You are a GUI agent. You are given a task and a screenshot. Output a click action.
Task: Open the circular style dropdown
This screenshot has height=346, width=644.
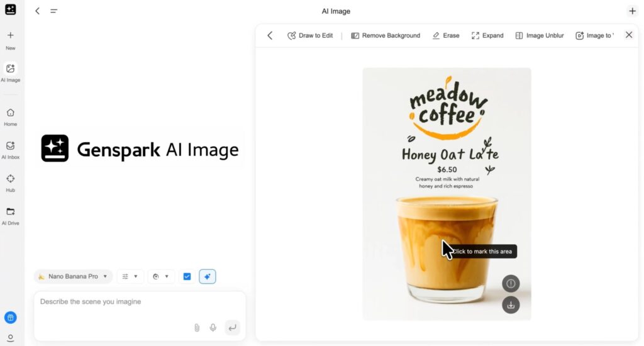(161, 276)
